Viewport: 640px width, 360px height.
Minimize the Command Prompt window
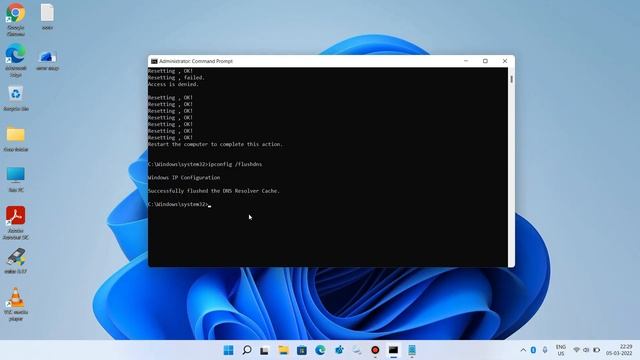pos(466,61)
